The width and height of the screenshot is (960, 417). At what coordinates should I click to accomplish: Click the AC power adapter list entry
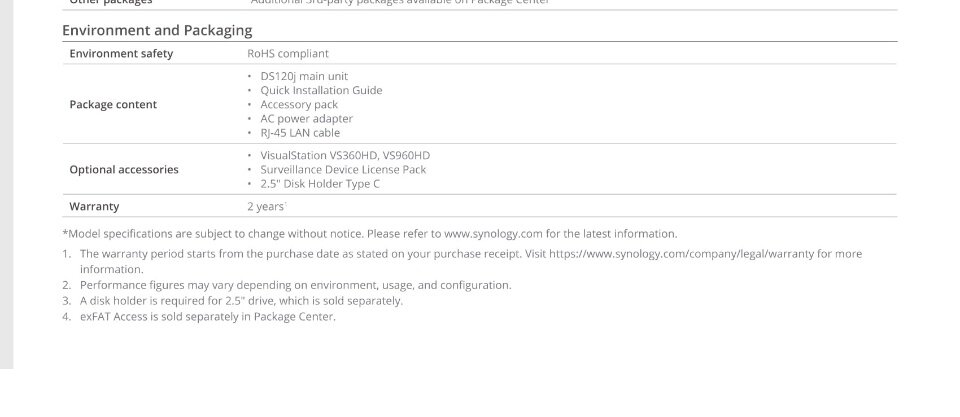pyautogui.click(x=306, y=119)
